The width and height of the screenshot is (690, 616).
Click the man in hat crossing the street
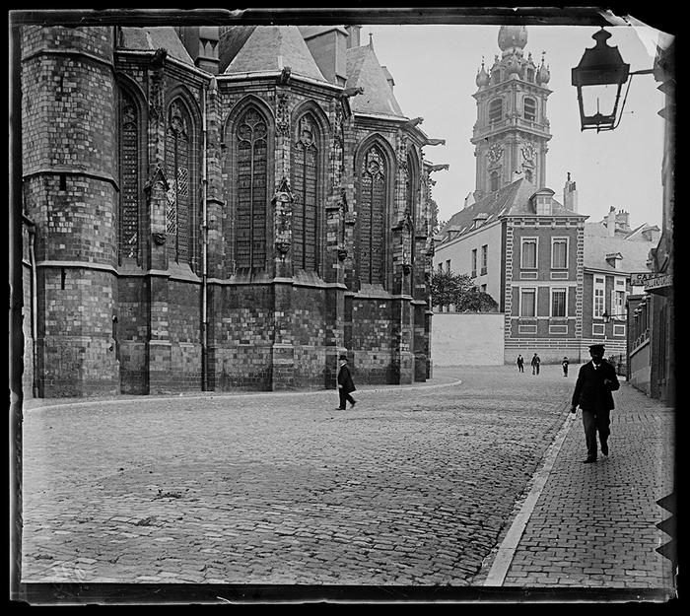click(x=345, y=382)
